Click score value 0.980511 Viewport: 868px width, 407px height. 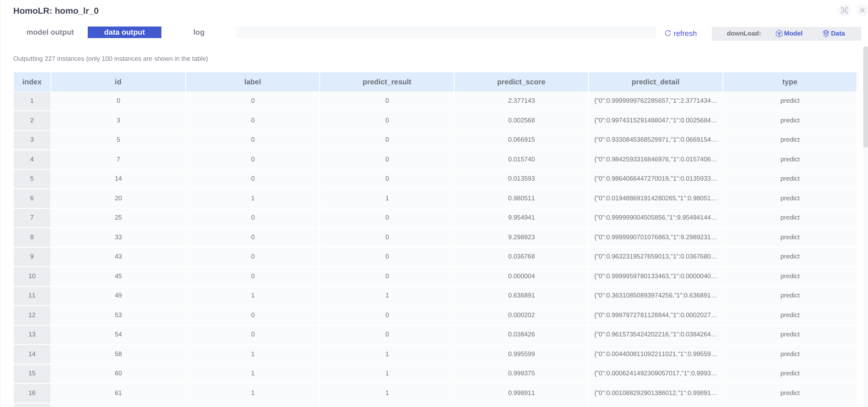[x=521, y=198]
